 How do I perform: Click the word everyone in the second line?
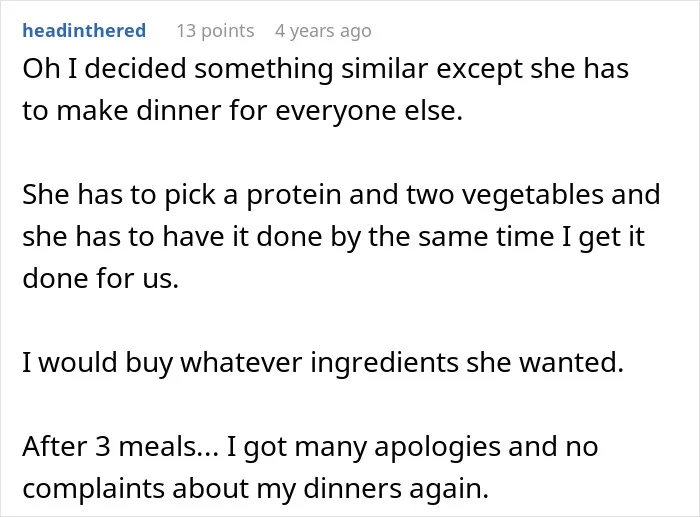pos(335,112)
